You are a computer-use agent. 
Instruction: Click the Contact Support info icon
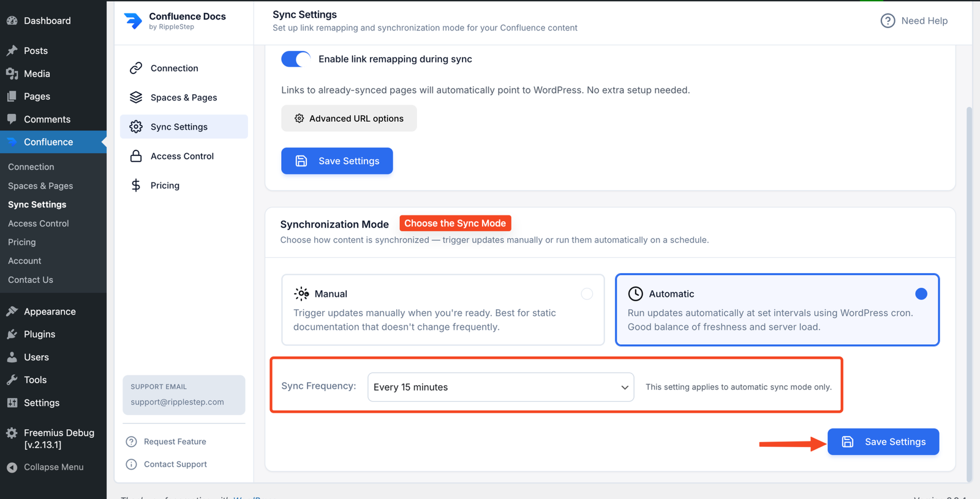point(131,464)
